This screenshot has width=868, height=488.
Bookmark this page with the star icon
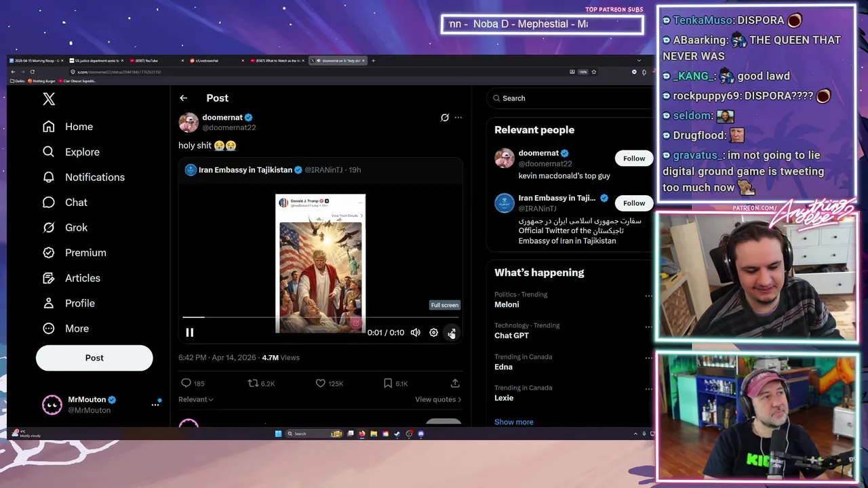[593, 72]
